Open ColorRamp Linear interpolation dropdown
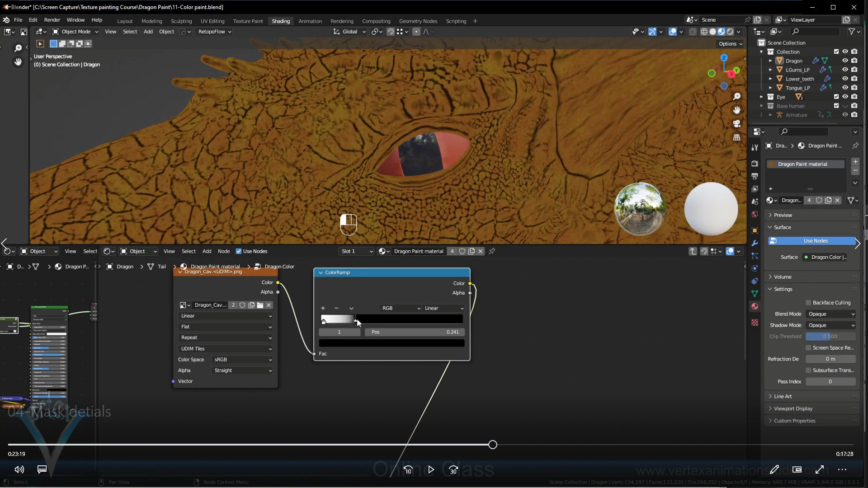Viewport: 868px width, 488px height. point(443,308)
